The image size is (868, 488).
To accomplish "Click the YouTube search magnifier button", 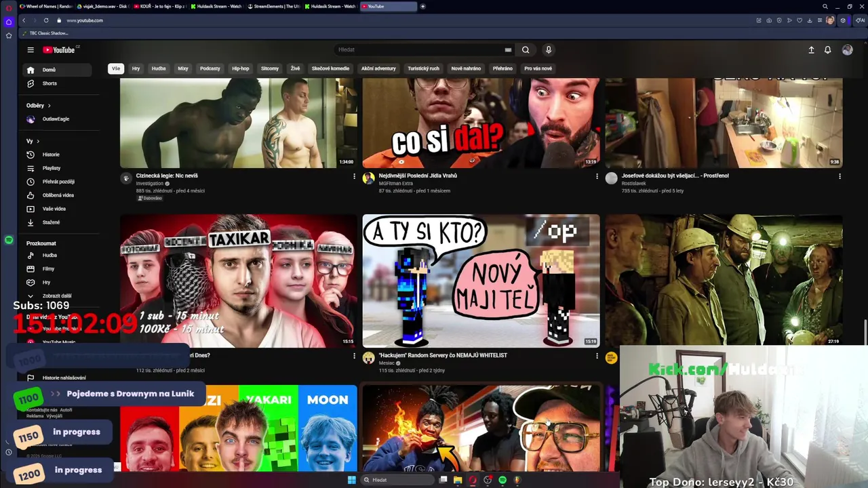I will pyautogui.click(x=526, y=49).
